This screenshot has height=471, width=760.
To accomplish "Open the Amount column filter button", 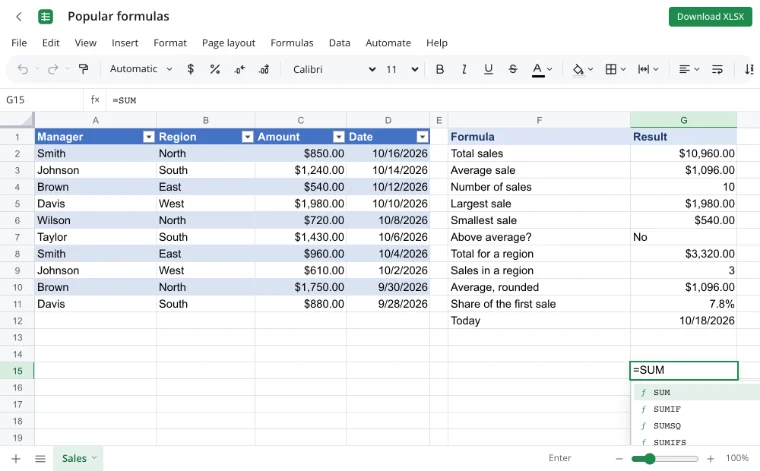I will (339, 137).
